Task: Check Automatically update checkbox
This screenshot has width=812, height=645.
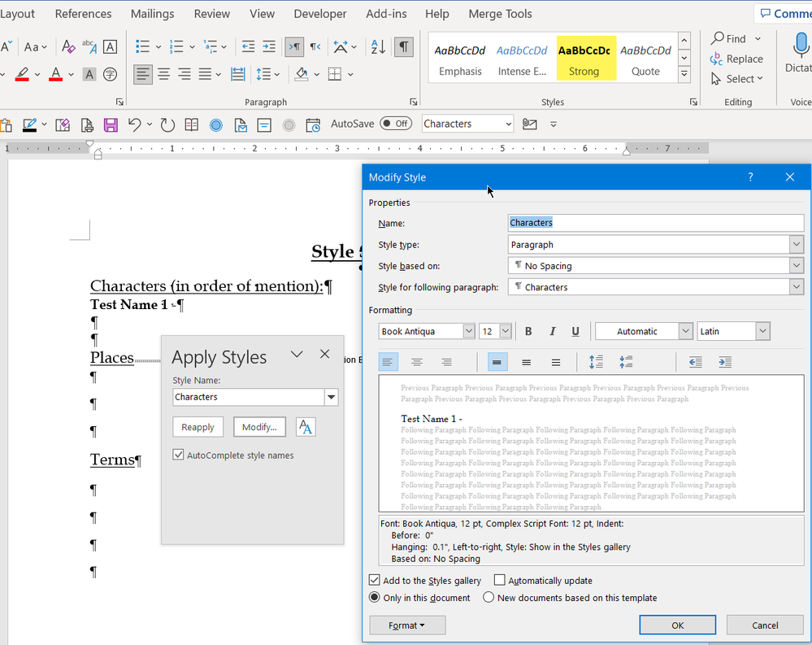Action: (499, 580)
